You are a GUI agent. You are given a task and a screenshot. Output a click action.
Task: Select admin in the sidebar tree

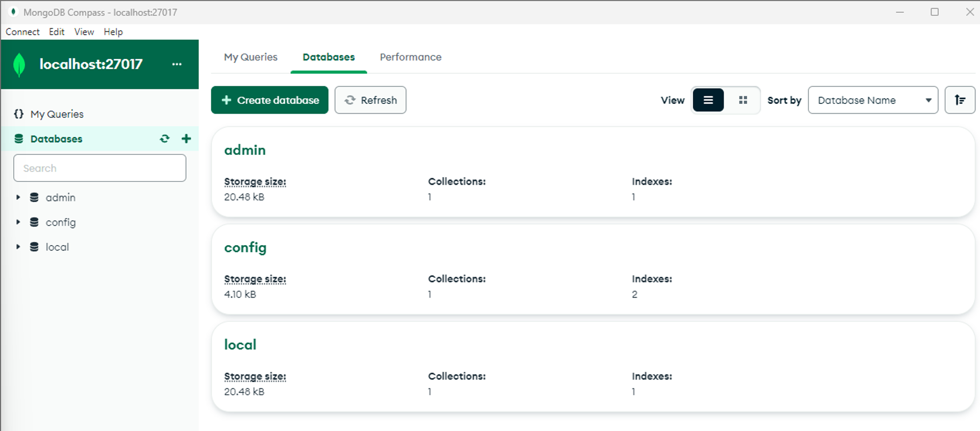61,198
